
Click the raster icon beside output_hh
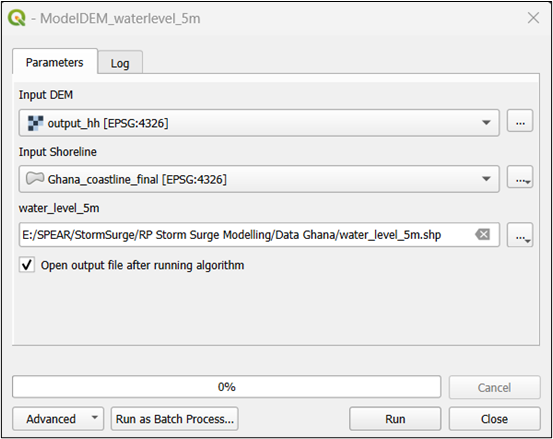(x=35, y=123)
